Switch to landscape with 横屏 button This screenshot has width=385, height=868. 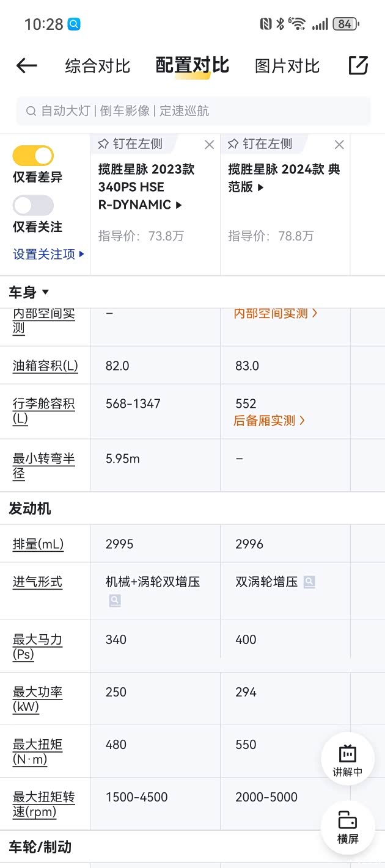[x=347, y=827]
